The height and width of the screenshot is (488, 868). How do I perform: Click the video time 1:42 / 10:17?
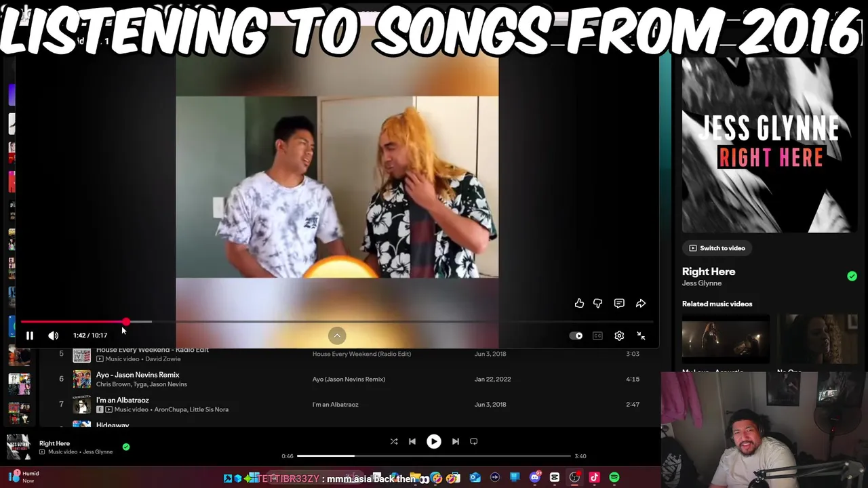pyautogui.click(x=90, y=335)
